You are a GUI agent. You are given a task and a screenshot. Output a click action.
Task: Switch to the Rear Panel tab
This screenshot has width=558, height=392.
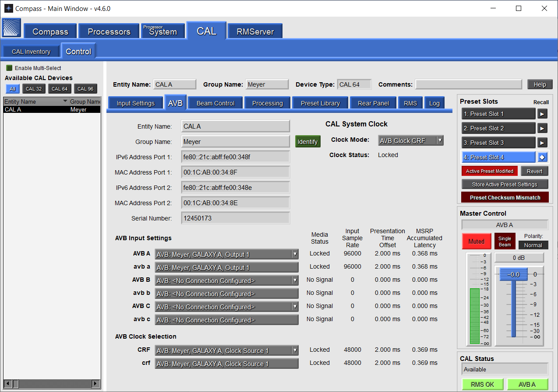click(374, 103)
